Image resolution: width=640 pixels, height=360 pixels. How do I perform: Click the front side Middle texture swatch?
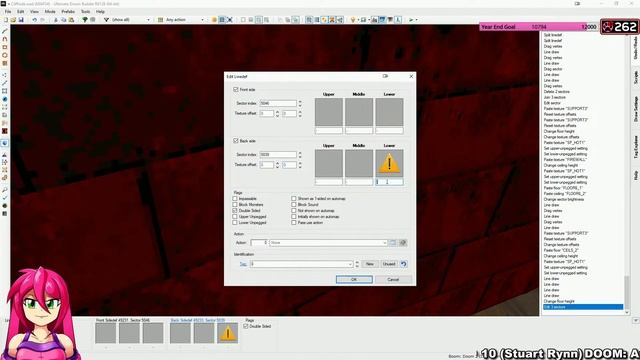[x=359, y=112]
